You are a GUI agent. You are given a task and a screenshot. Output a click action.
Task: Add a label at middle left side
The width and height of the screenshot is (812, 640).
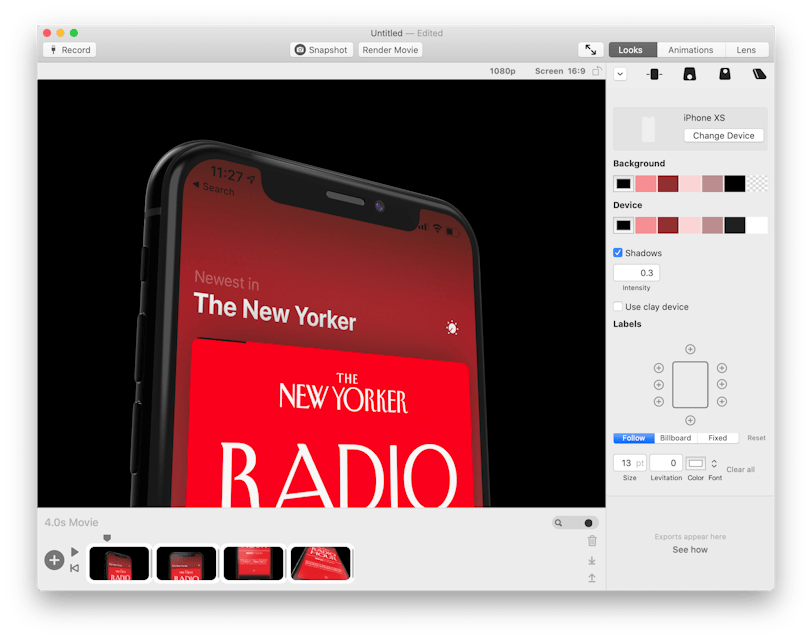pyautogui.click(x=659, y=385)
